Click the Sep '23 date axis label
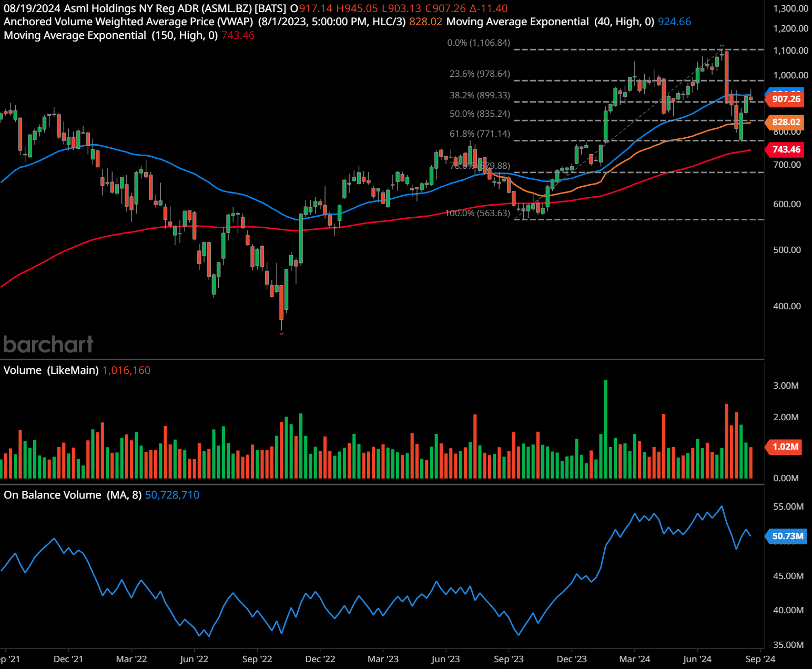Screen dimensions: 812x669 (509, 659)
